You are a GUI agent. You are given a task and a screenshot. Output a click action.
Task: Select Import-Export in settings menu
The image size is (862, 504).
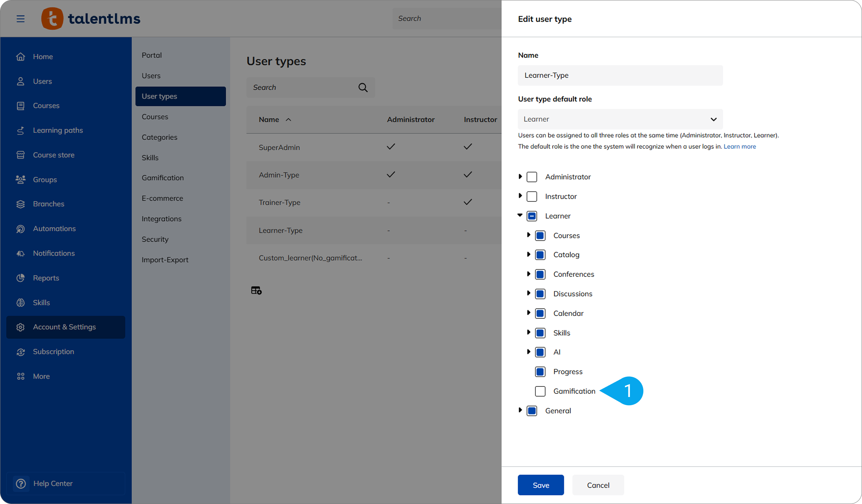coord(165,260)
